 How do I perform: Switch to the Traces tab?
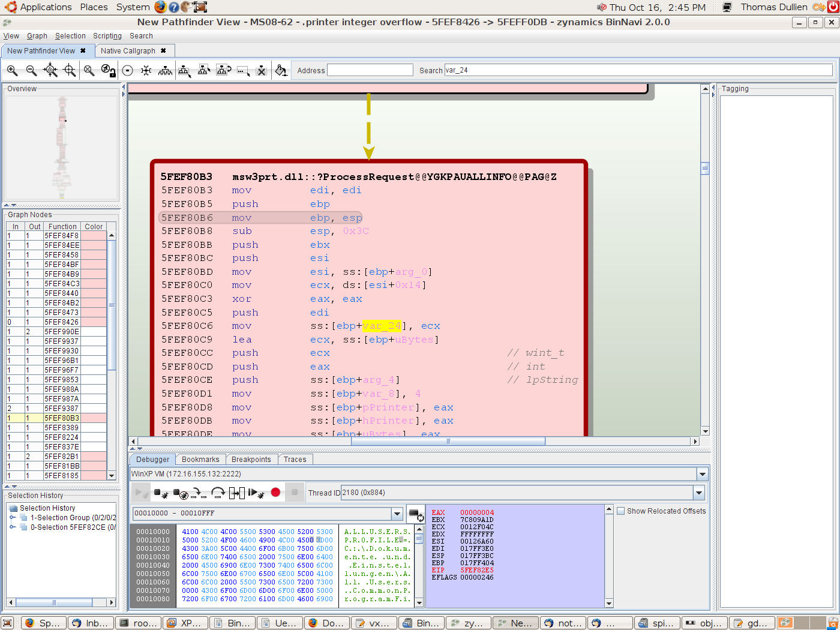295,460
